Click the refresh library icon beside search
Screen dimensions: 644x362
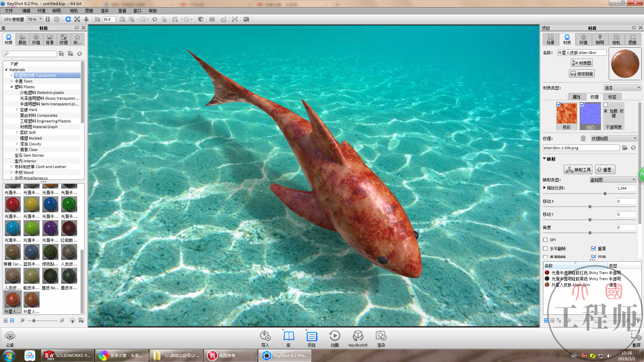point(80,54)
